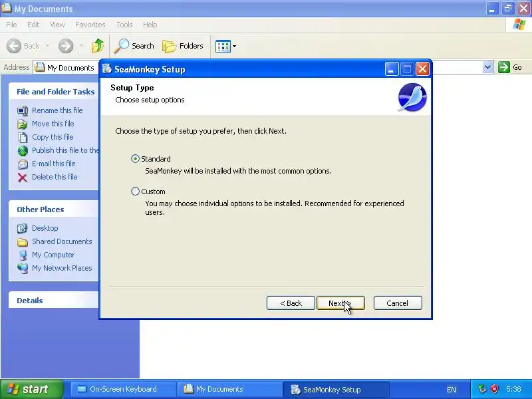Click the copy-file icon in File Tasks
This screenshot has height=399, width=532.
click(23, 137)
